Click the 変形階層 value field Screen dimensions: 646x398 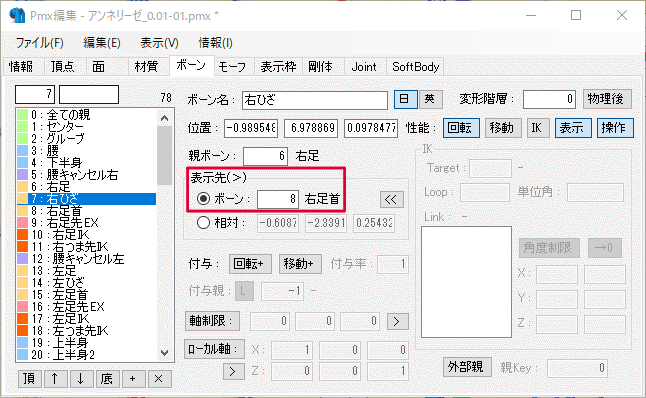coord(549,99)
